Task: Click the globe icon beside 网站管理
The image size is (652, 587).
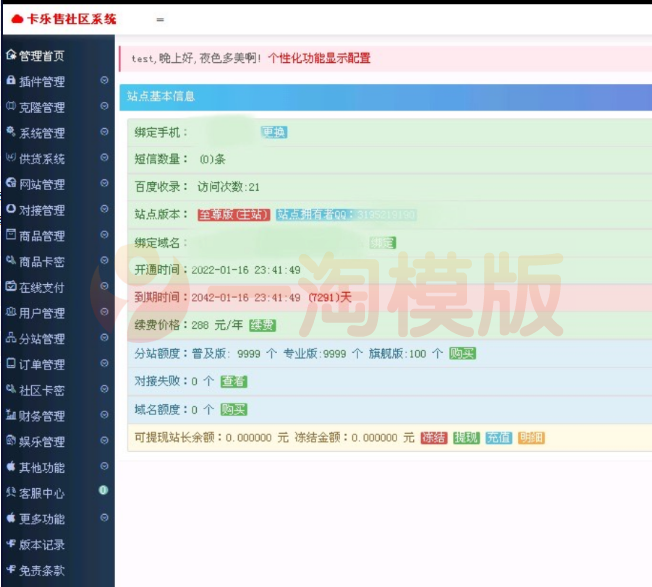Action: (x=11, y=183)
